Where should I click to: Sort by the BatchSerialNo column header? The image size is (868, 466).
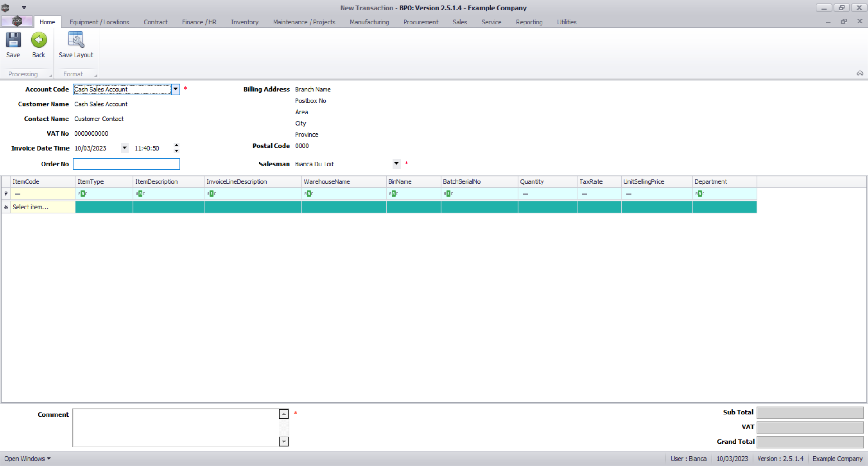tap(479, 181)
